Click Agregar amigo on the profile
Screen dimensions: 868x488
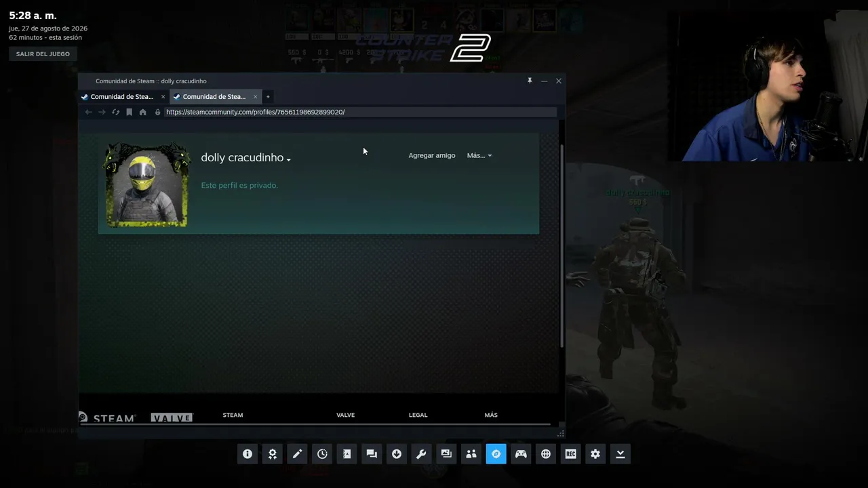click(432, 155)
